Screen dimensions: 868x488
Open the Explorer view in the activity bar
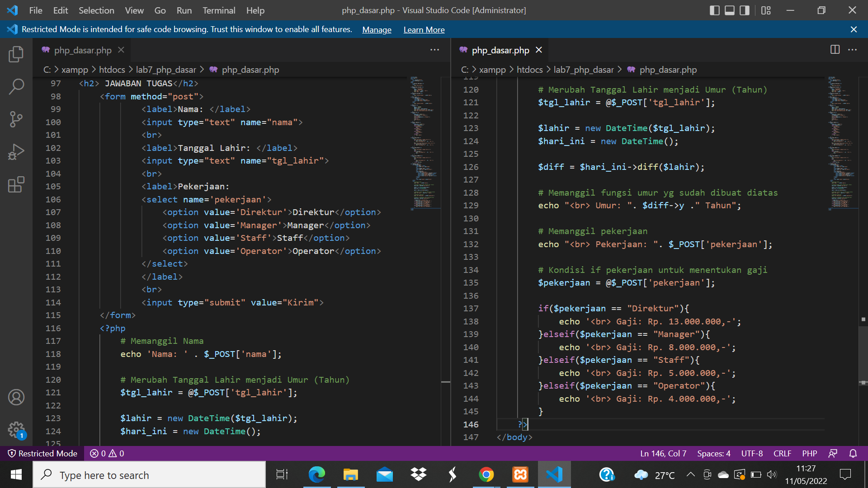16,54
